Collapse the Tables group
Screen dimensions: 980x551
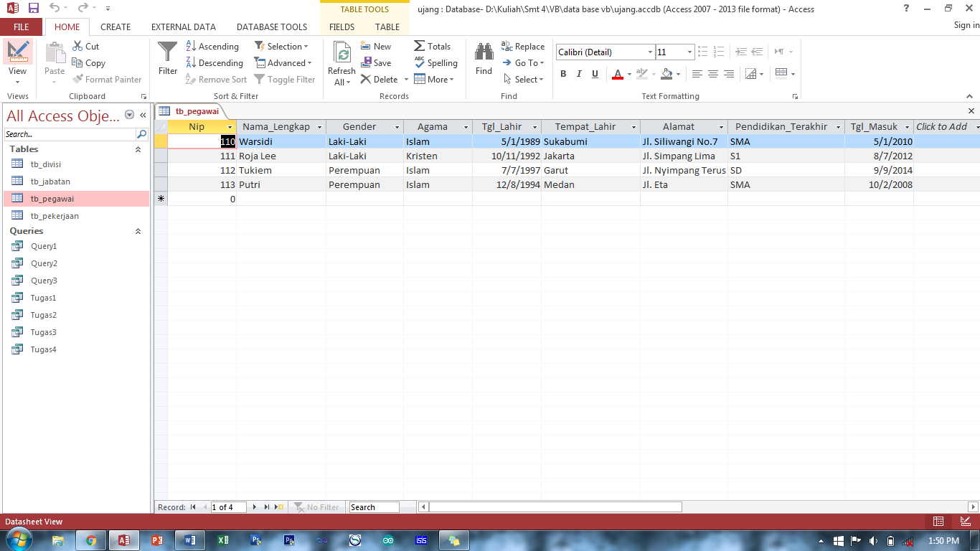tap(138, 149)
